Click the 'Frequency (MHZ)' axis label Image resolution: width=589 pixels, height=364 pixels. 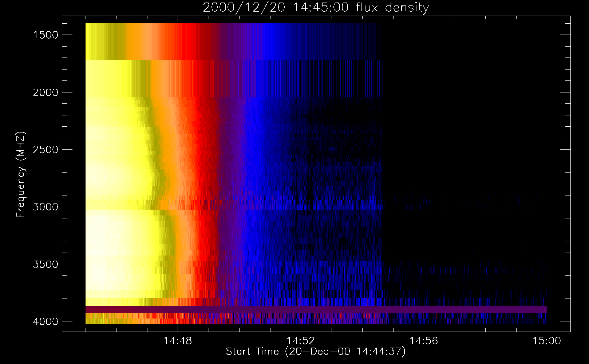pyautogui.click(x=21, y=175)
